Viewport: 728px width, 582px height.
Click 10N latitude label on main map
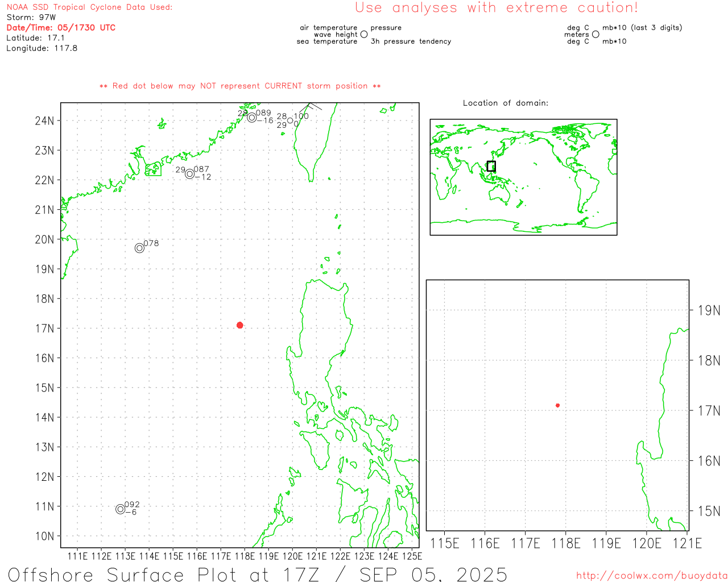coord(45,536)
